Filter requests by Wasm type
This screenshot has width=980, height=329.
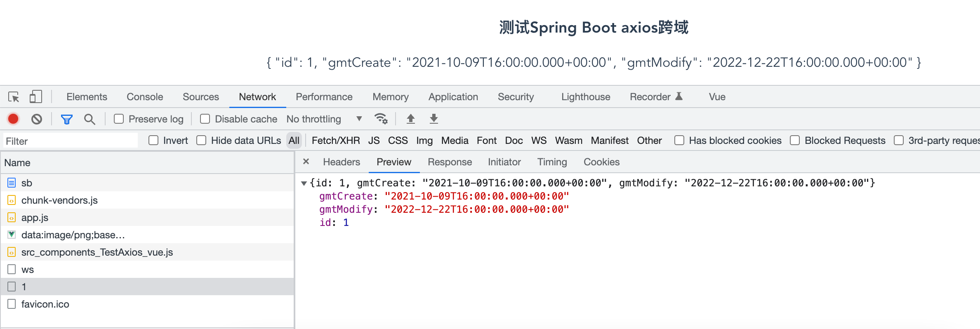[569, 141]
